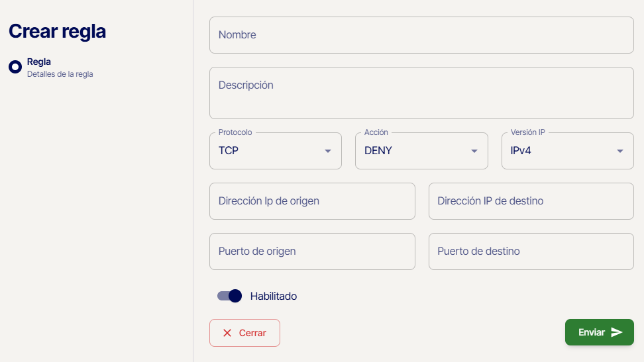The height and width of the screenshot is (362, 644).
Task: Click the Dirección IP de destino field
Action: click(531, 201)
